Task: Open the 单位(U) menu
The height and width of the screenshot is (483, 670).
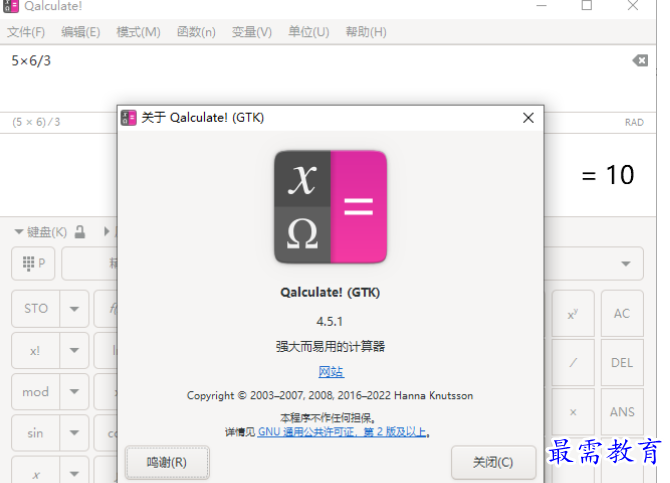Action: [308, 32]
